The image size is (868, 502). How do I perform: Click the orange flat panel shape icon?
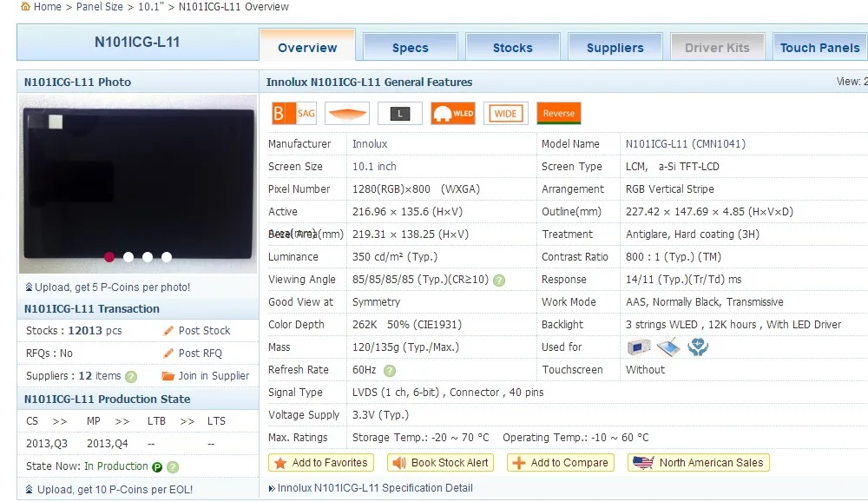[x=347, y=114]
